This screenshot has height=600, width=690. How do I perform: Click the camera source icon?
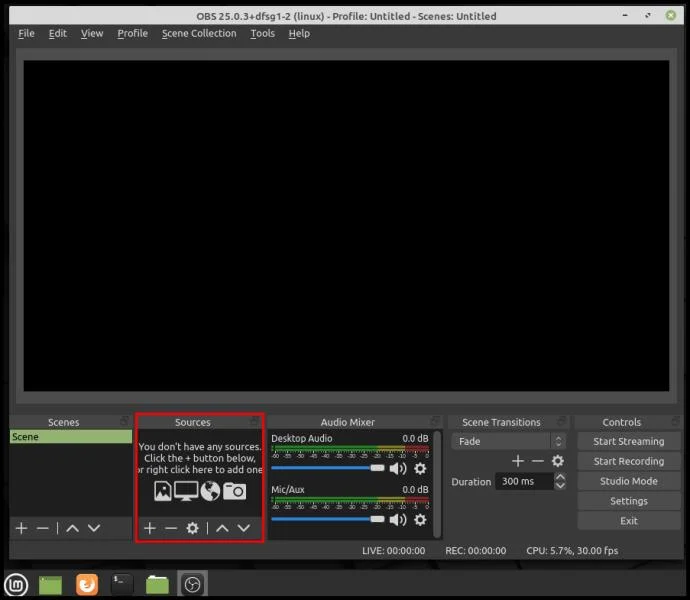(234, 491)
